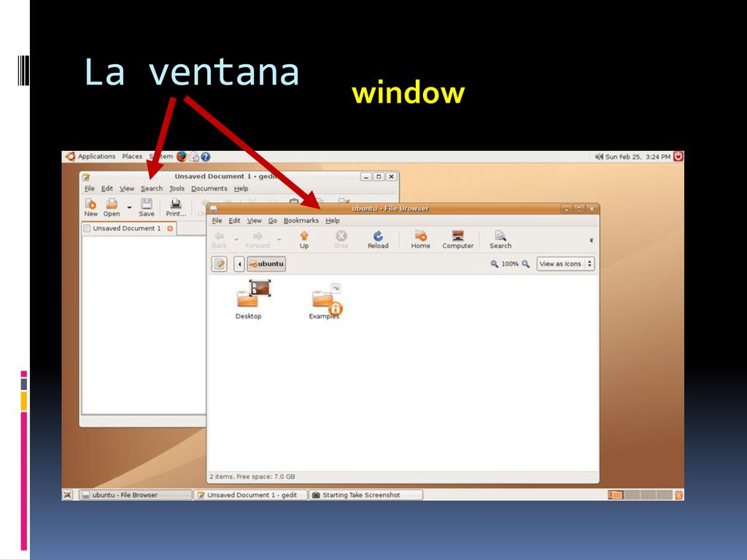Click the Open icon in gedit's toolbar
The image size is (747, 560).
pyautogui.click(x=112, y=208)
